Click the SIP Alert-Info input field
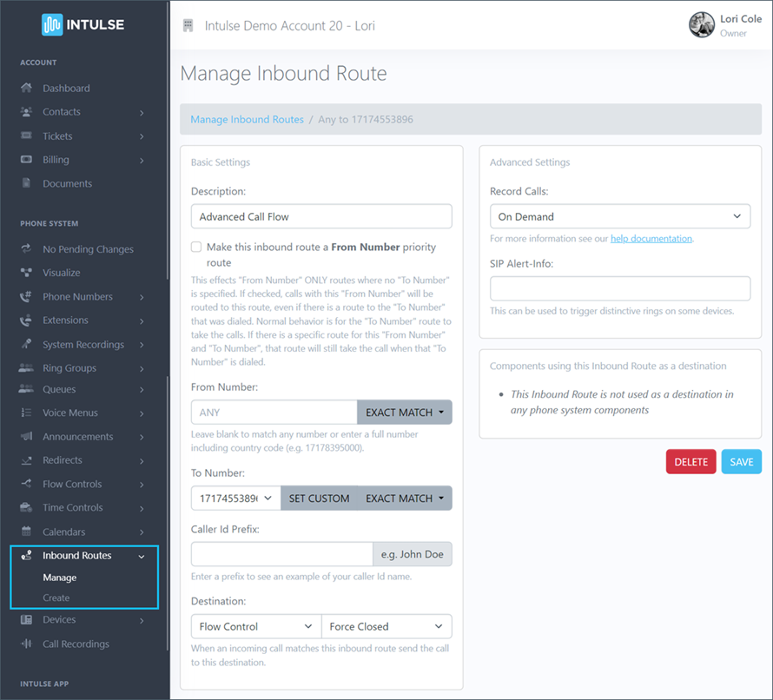Image resolution: width=773 pixels, height=700 pixels. tap(619, 288)
